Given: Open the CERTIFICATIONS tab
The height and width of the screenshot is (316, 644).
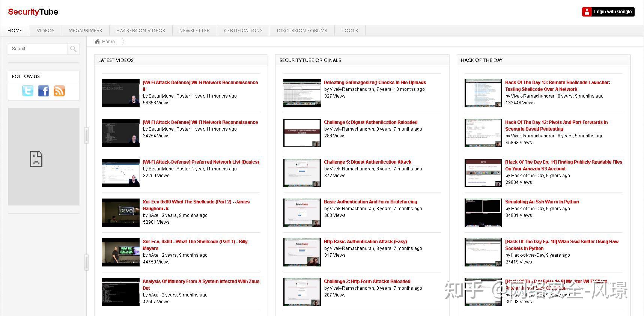Looking at the screenshot, I should 243,31.
